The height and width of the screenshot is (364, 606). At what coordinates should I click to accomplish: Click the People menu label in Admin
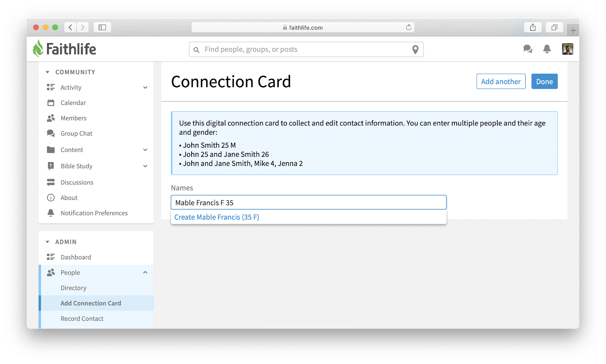pos(70,272)
